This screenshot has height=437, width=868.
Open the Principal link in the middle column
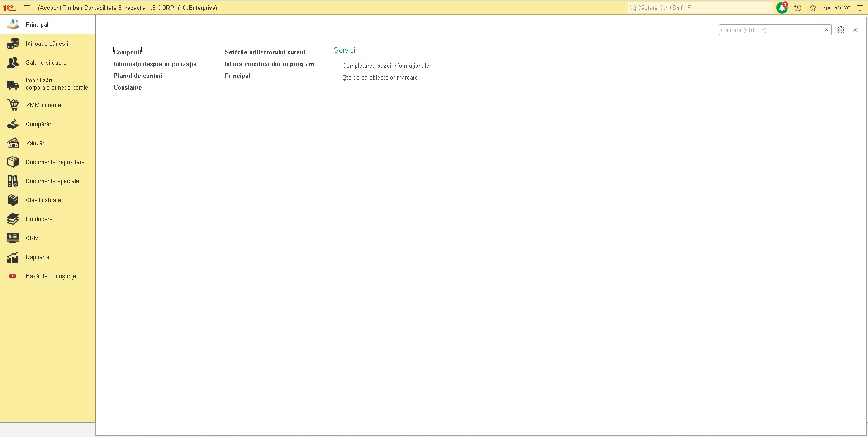coord(237,76)
